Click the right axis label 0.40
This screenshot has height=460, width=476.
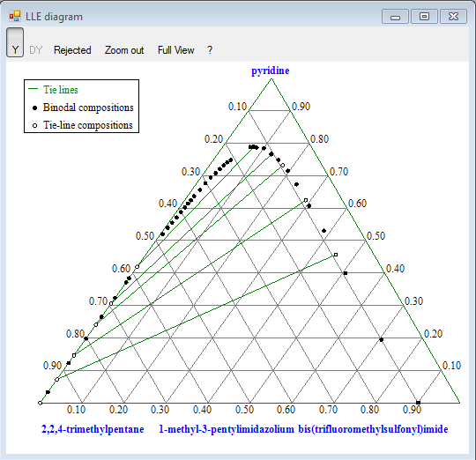[395, 269]
